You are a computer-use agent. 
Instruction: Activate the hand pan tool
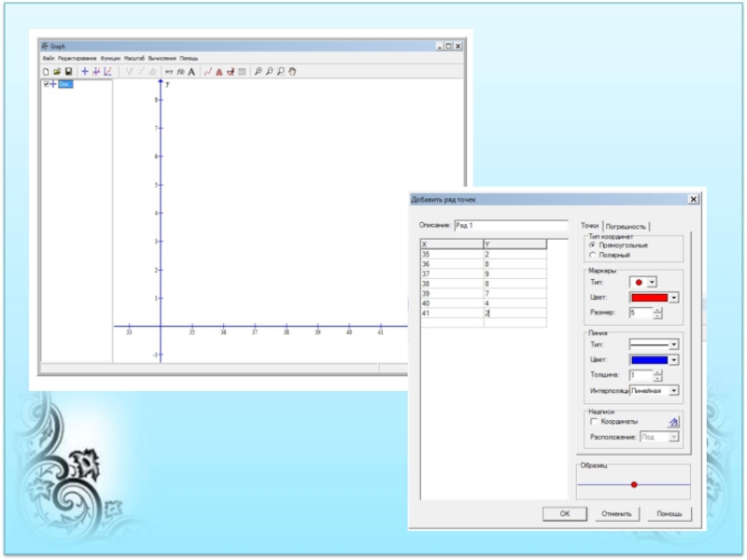291,71
